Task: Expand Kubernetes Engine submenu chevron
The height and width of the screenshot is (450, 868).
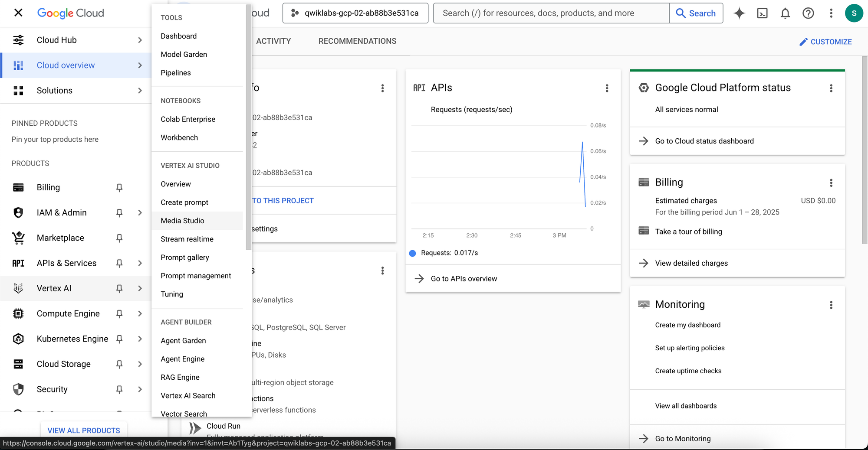Action: point(140,339)
